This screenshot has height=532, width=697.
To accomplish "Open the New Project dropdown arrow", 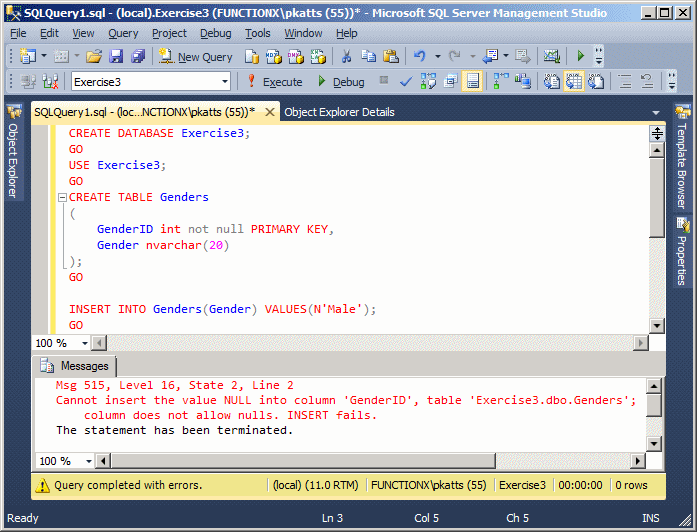I will (x=44, y=56).
